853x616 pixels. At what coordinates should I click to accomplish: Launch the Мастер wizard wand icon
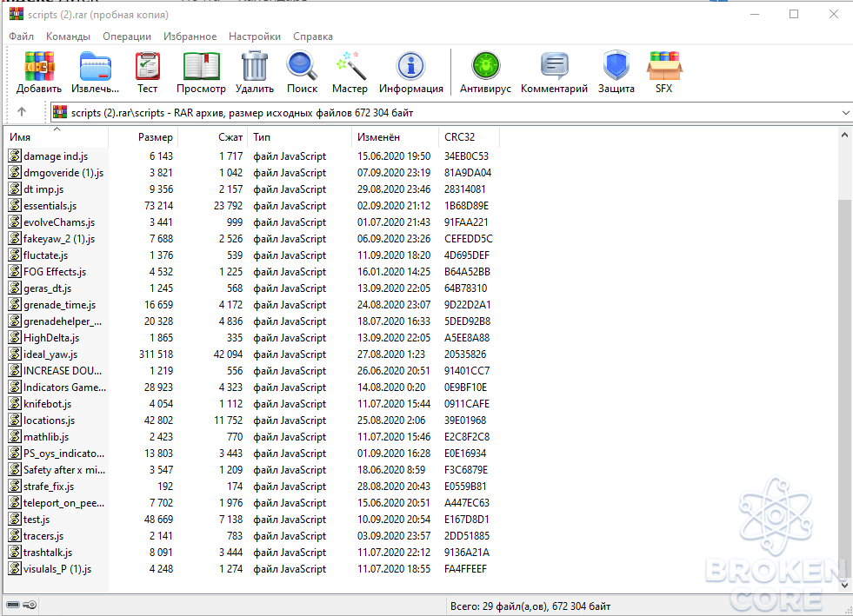tap(350, 66)
